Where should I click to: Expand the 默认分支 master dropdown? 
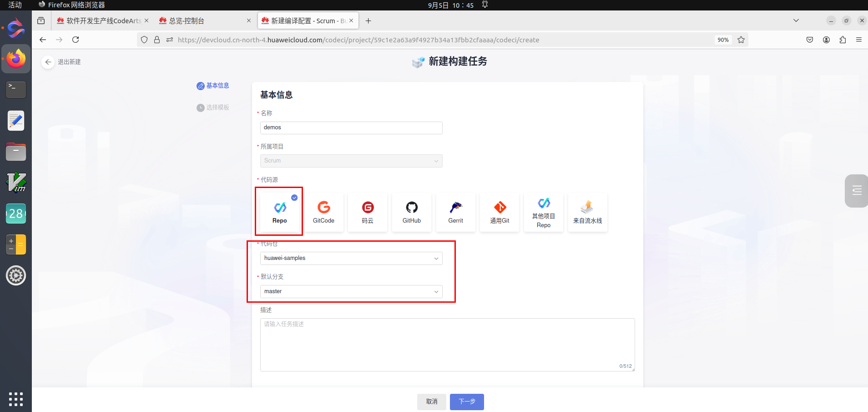[x=351, y=291]
